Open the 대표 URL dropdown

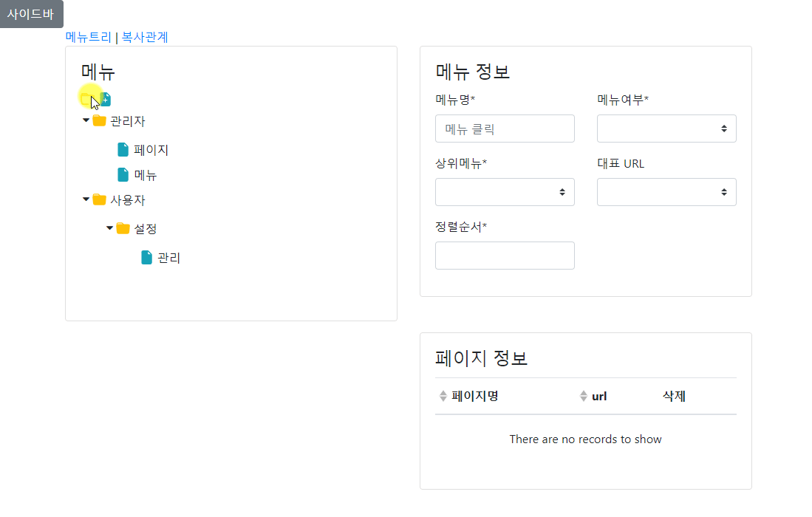tap(666, 192)
